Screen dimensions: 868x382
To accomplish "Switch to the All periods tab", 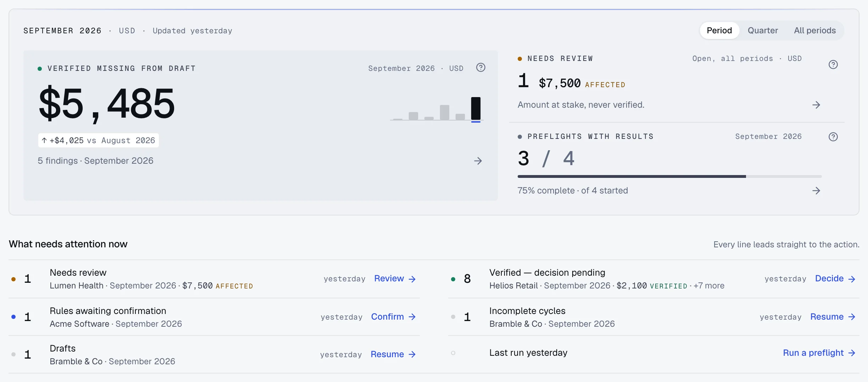I will click(x=815, y=30).
